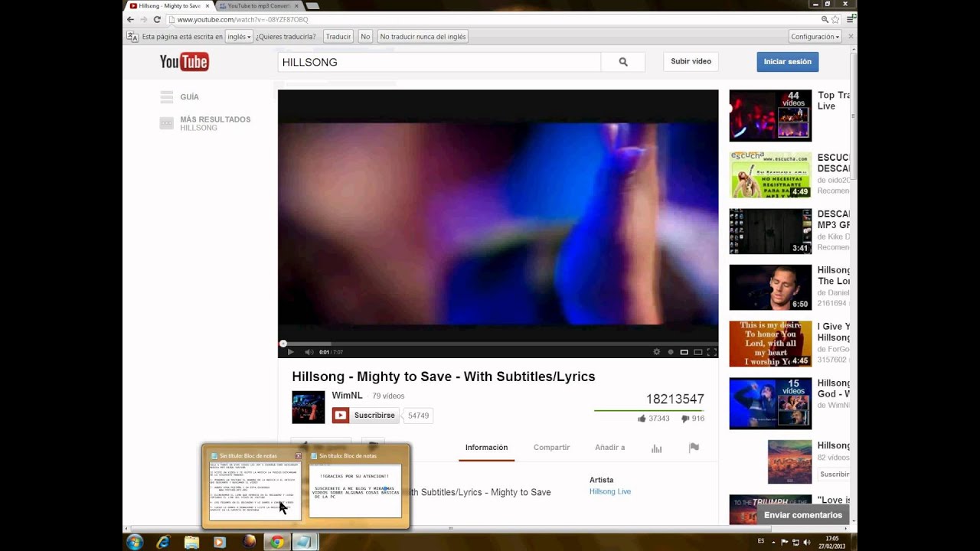Viewport: 980px width, 551px height.
Task: Open the 4:45 I Give You video thumbnail
Action: (770, 344)
